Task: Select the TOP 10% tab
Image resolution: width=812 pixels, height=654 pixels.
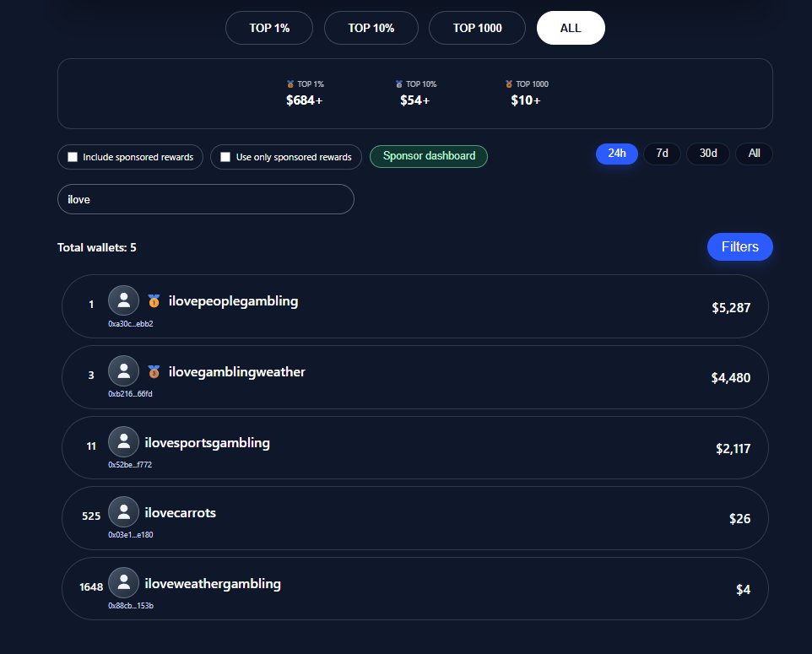Action: (x=371, y=28)
